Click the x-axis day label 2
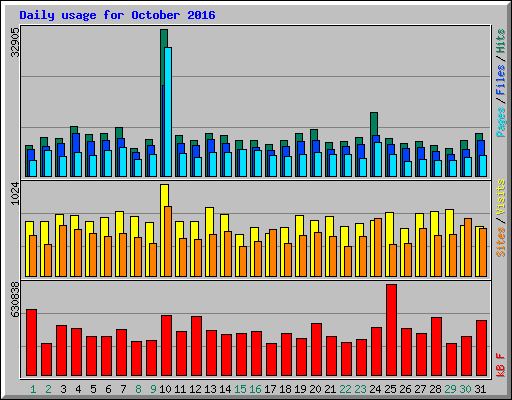Image resolution: width=512 pixels, height=400 pixels. click(48, 389)
